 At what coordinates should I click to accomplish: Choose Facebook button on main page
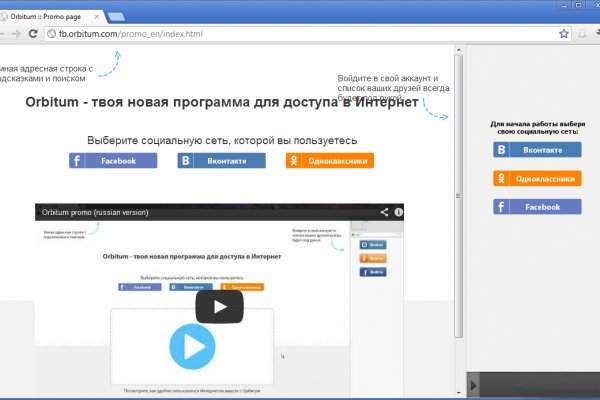tap(113, 160)
